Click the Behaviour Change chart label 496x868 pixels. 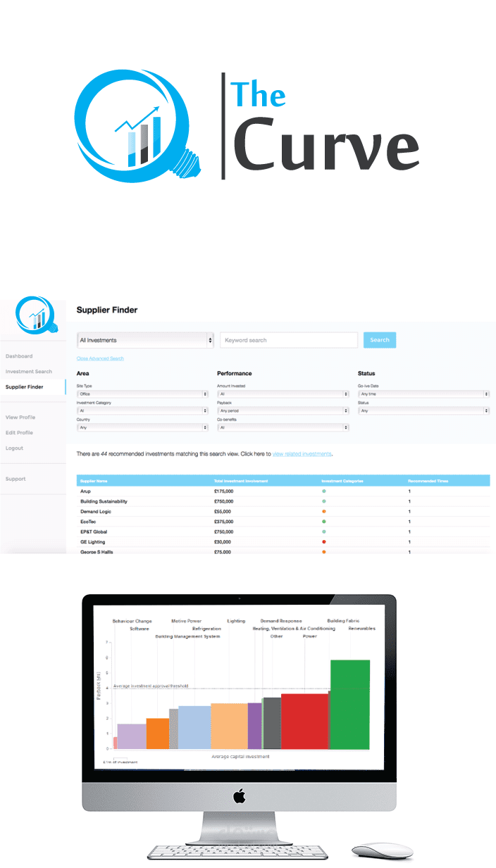click(132, 621)
